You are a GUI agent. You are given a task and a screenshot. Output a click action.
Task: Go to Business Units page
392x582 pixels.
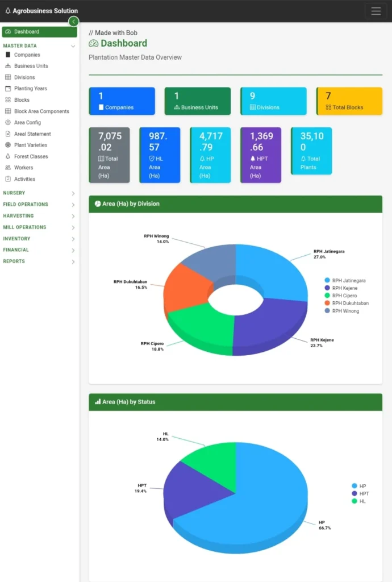(31, 66)
